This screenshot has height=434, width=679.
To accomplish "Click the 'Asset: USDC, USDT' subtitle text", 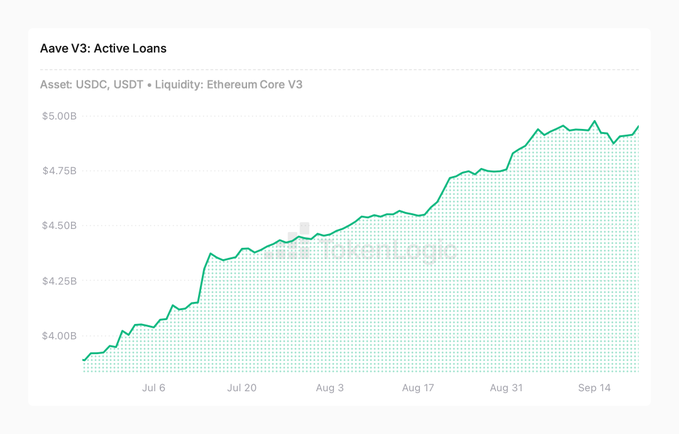I will (x=91, y=84).
